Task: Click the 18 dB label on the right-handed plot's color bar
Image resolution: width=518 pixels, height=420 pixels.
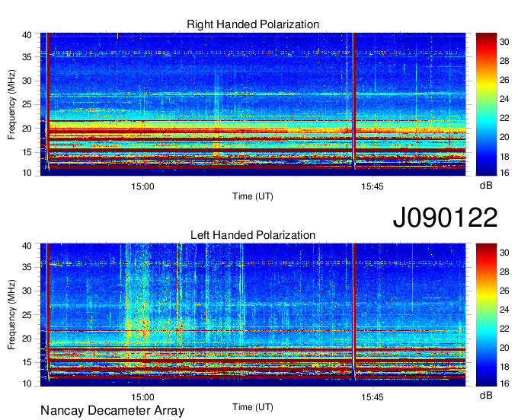Action: click(x=504, y=157)
